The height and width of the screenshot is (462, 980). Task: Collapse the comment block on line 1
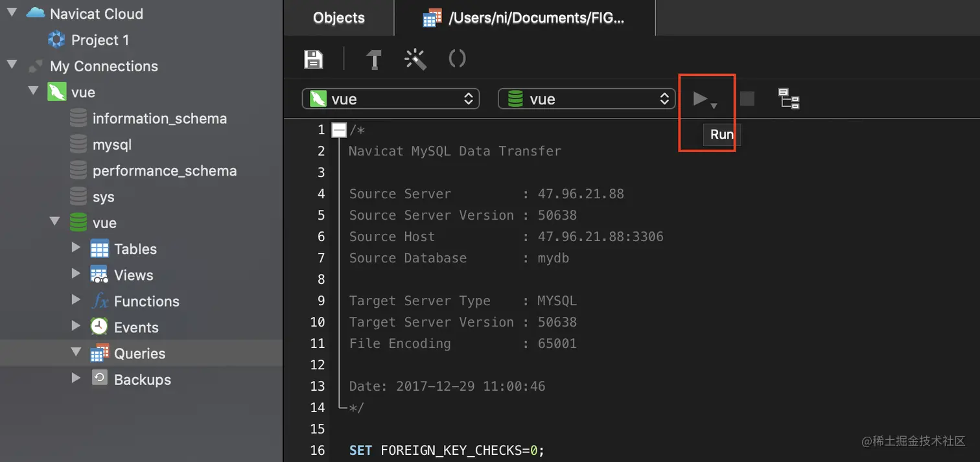pos(339,130)
